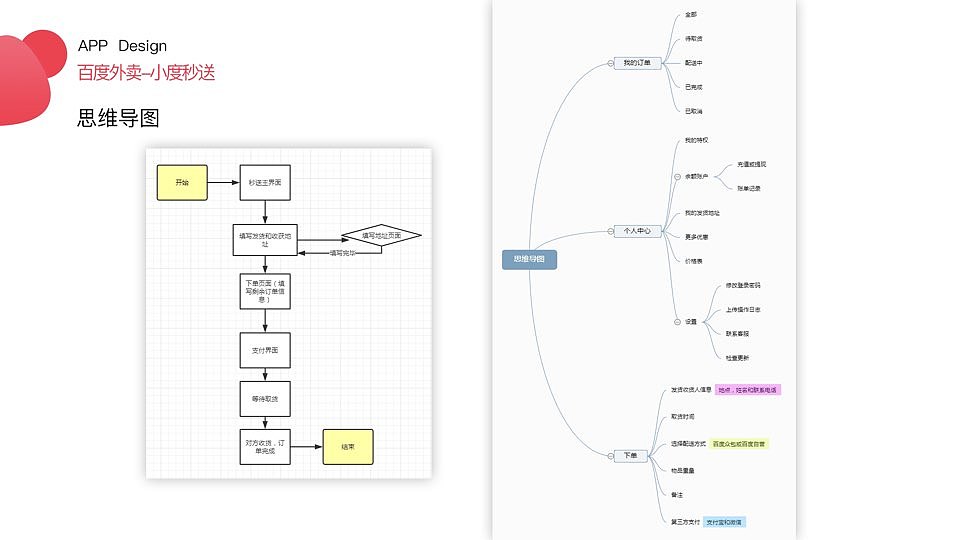Click the 全部 leaf under 我的订单
The width and height of the screenshot is (960, 540).
click(x=691, y=15)
